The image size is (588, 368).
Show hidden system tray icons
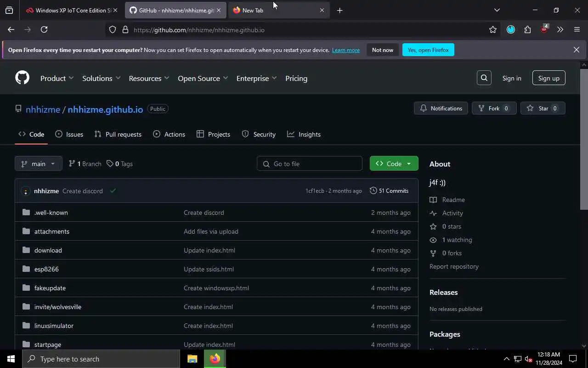(507, 359)
